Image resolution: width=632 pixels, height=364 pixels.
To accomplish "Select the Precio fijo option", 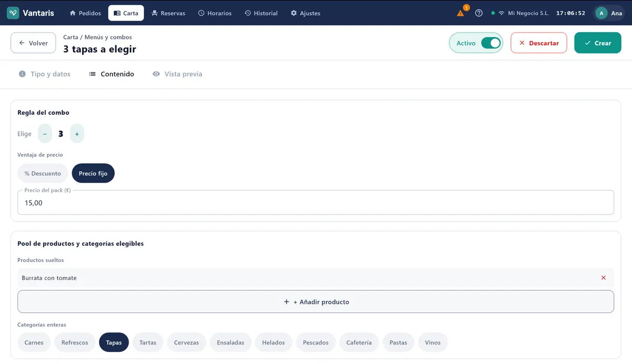I will pyautogui.click(x=93, y=173).
